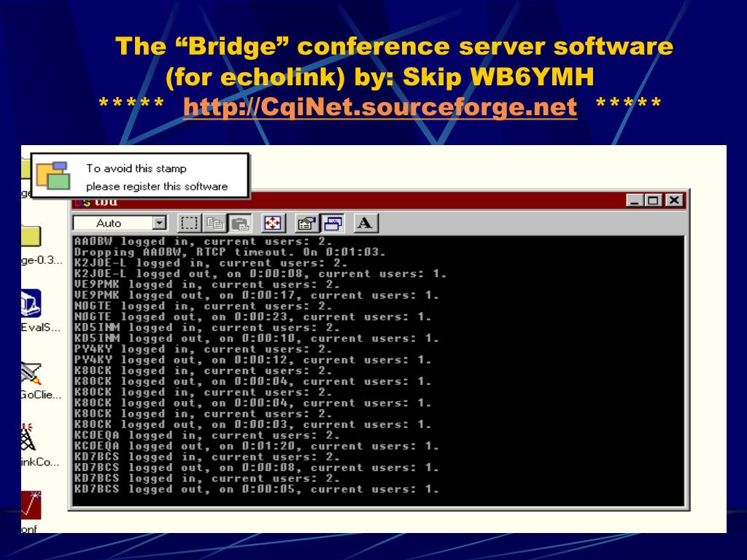The image size is (747, 560).
Task: Click 'K2JOE-L logged out, on 0:00:08' line
Action: [260, 274]
